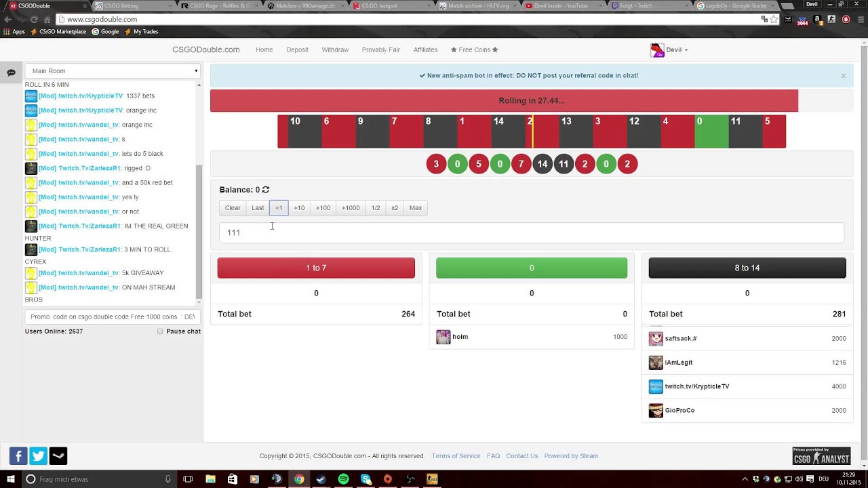Halve the bet with 1/2
868x488 pixels.
[x=376, y=208]
